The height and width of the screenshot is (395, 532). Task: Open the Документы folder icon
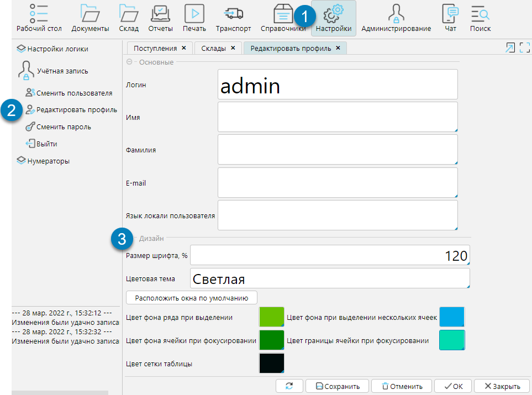[x=90, y=18]
